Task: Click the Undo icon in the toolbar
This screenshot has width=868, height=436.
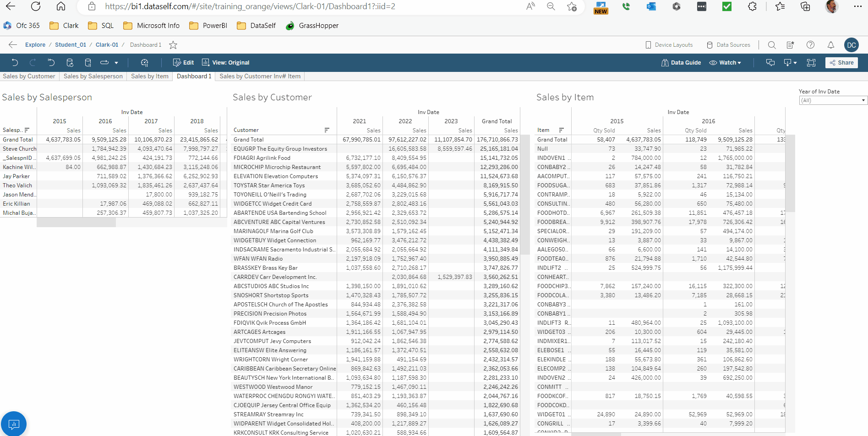Action: pyautogui.click(x=15, y=63)
